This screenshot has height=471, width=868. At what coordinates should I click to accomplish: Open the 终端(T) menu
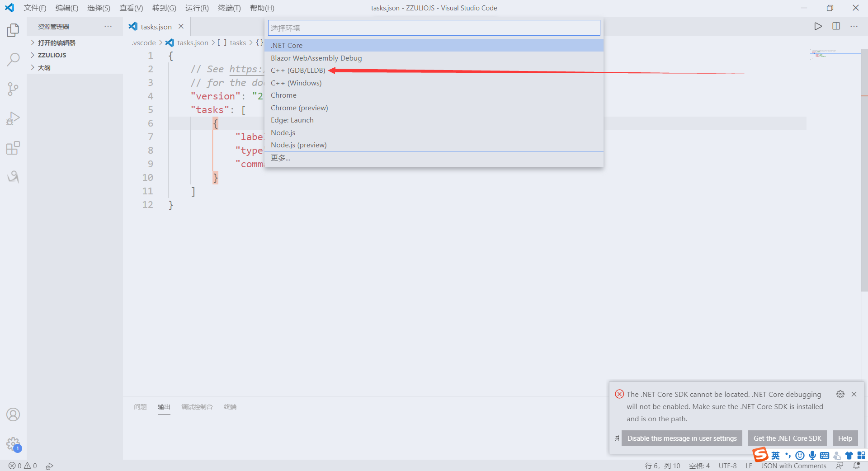click(229, 8)
